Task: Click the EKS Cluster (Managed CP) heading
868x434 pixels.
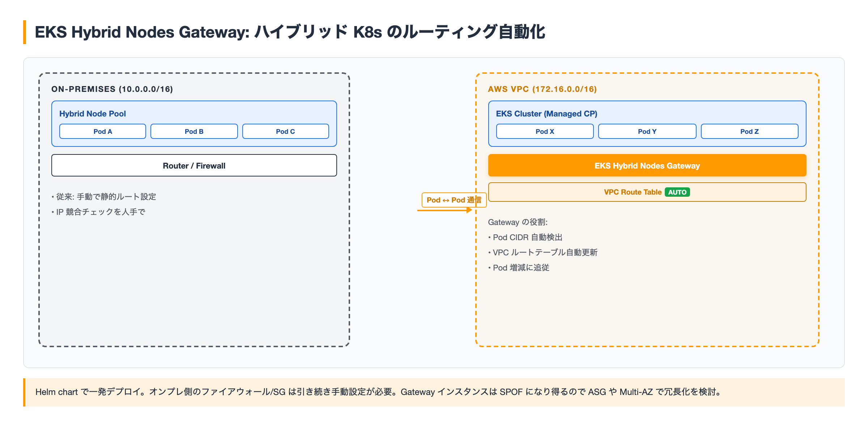Action: click(546, 114)
